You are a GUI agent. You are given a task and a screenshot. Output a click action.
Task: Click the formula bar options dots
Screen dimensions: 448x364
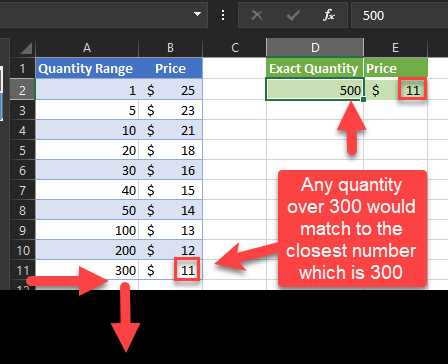(x=223, y=15)
